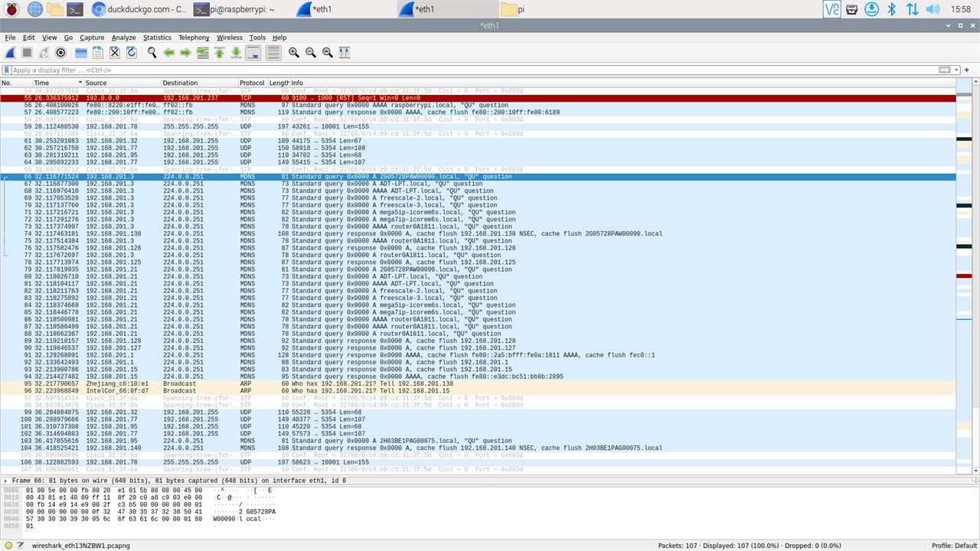980x551 pixels.
Task: Go forward in packet history
Action: pos(185,53)
